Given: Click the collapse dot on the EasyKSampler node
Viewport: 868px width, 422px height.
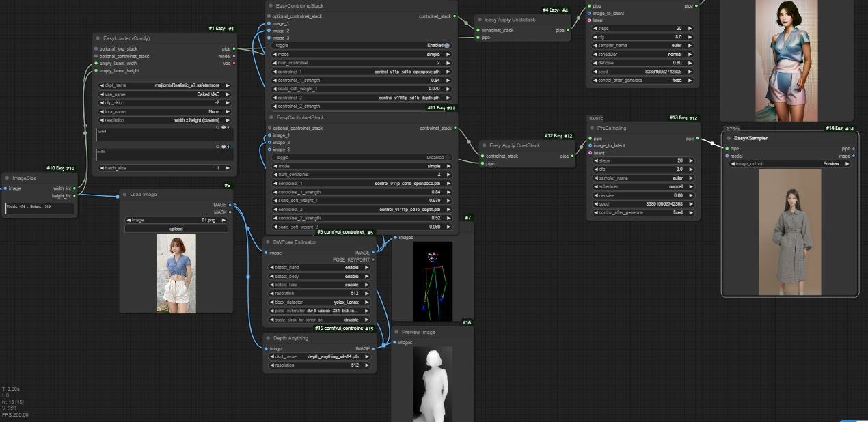Looking at the screenshot, I should coord(729,138).
